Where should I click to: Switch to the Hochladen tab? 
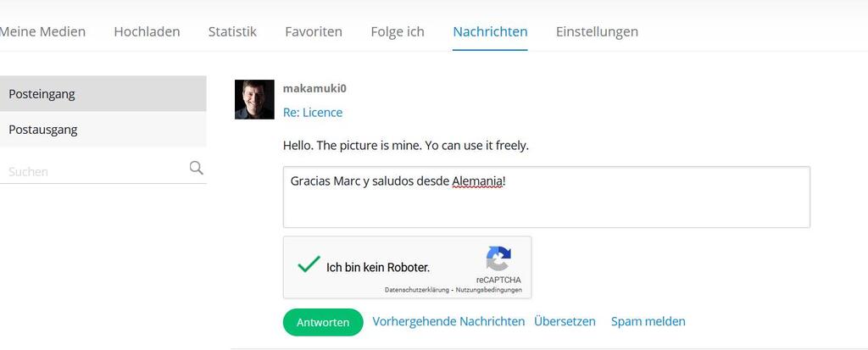click(x=147, y=31)
